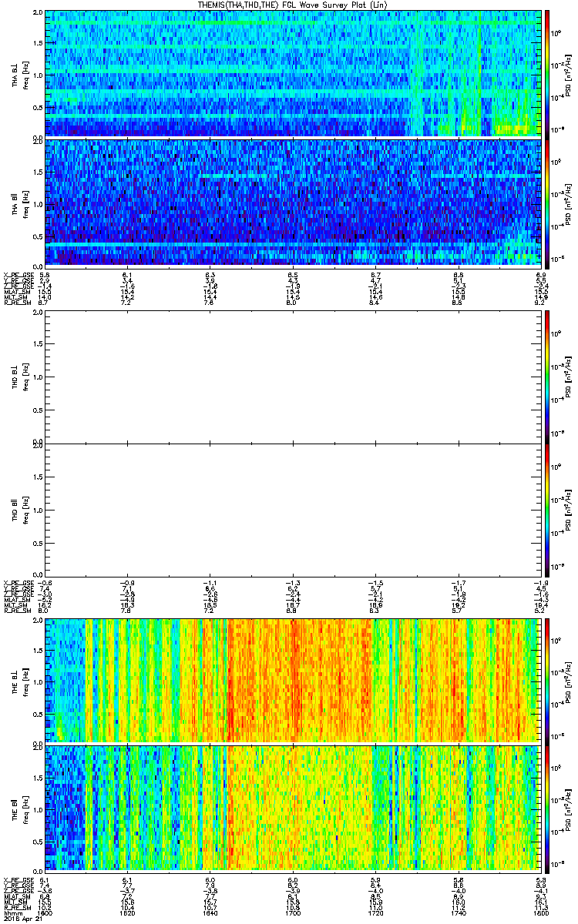Click the THD B-parallel color bar
The width and height of the screenshot is (578, 924).
click(547, 509)
